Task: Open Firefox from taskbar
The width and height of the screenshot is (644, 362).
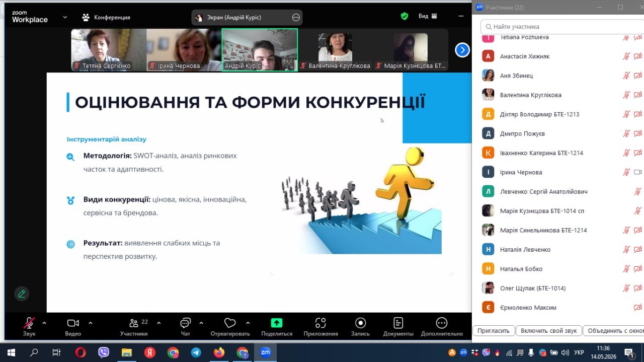Action: click(x=219, y=352)
